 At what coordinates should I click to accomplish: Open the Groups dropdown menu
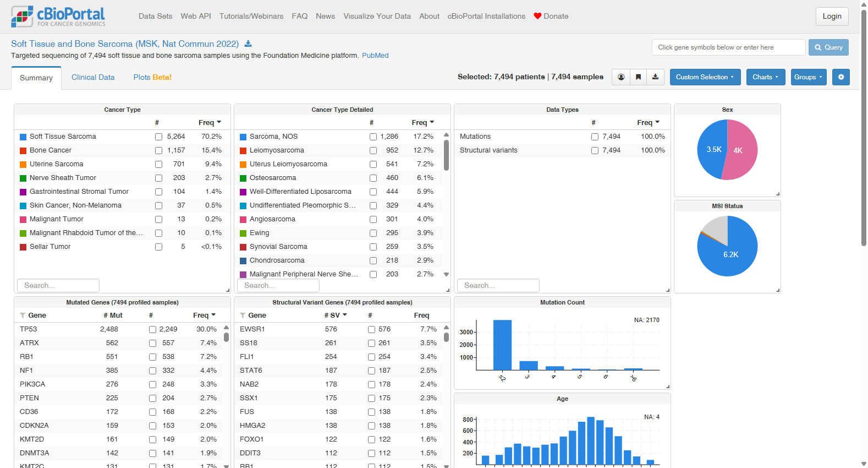coord(809,77)
